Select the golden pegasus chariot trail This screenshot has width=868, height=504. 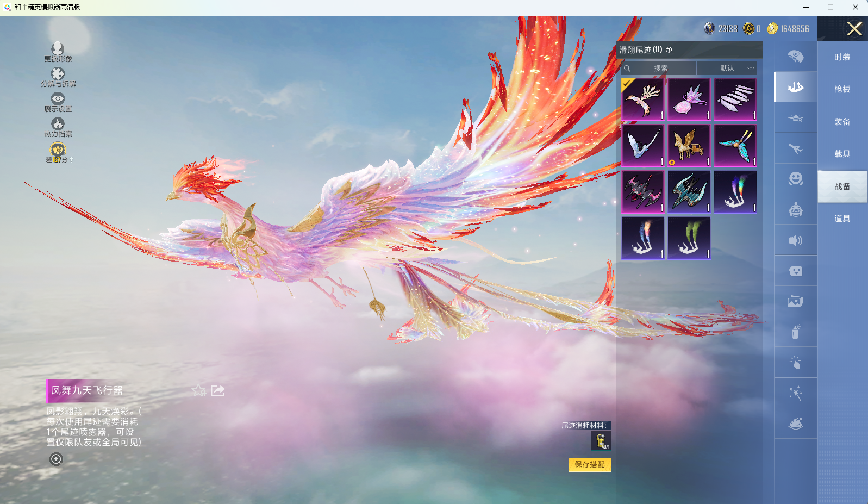pyautogui.click(x=689, y=146)
